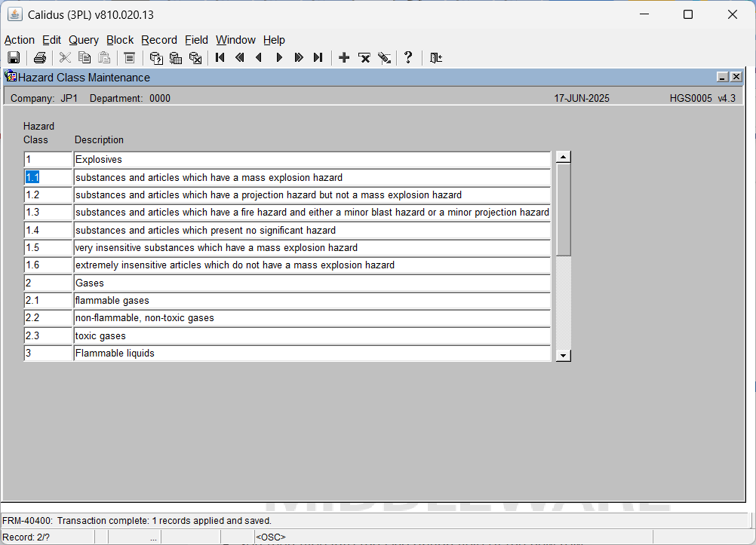Click the FRM-40400 transaction complete status message

point(137,521)
